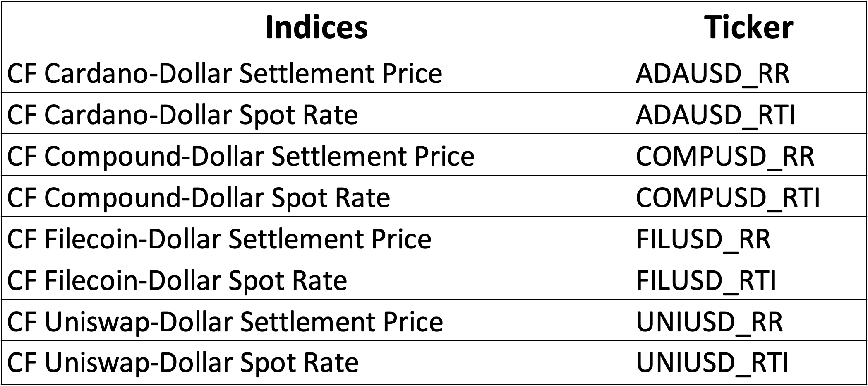868x386 pixels.
Task: Select CF Compound-Dollar Spot Rate cell
Action: (x=317, y=196)
